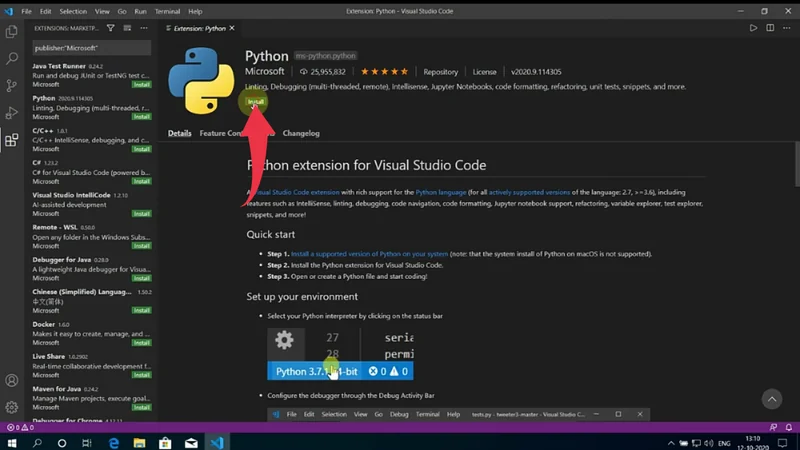800x450 pixels.
Task: Open the Selection menu
Action: pyautogui.click(x=72, y=10)
